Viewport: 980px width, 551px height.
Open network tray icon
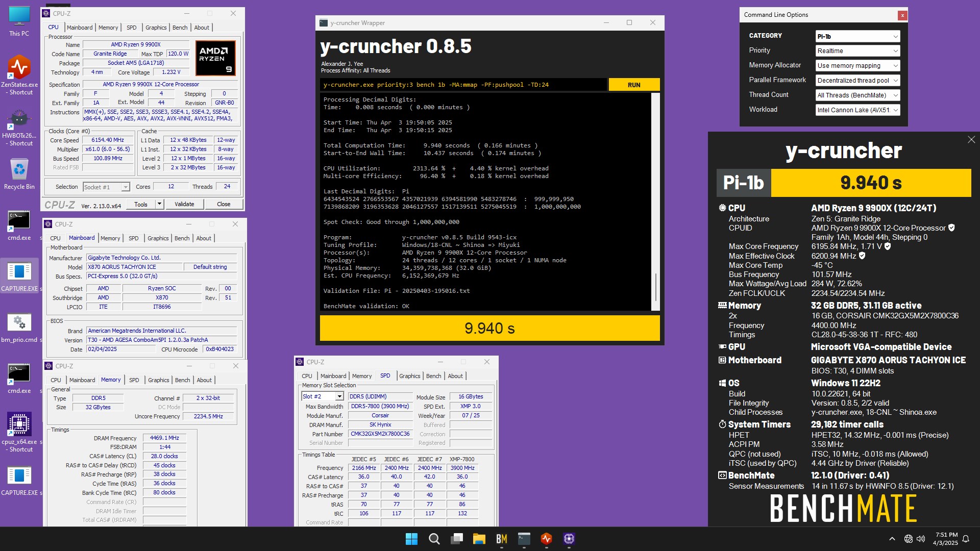pyautogui.click(x=908, y=539)
